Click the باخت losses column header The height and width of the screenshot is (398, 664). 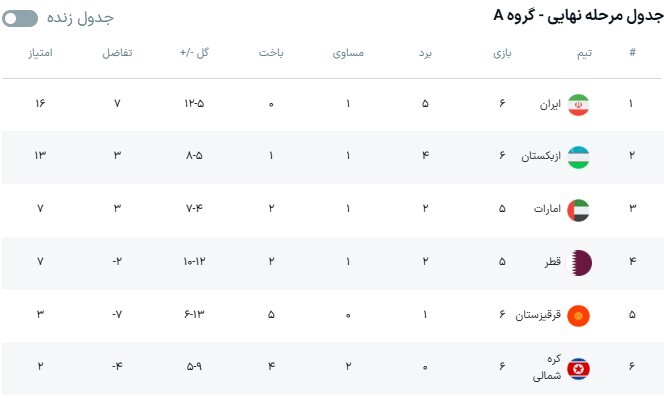click(271, 53)
